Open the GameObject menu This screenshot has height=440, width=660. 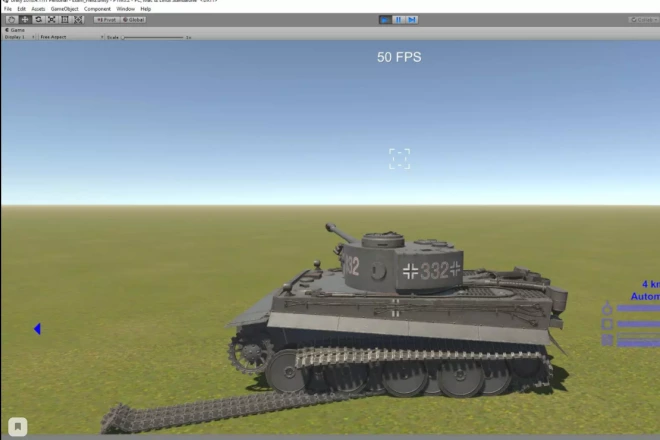[65, 9]
